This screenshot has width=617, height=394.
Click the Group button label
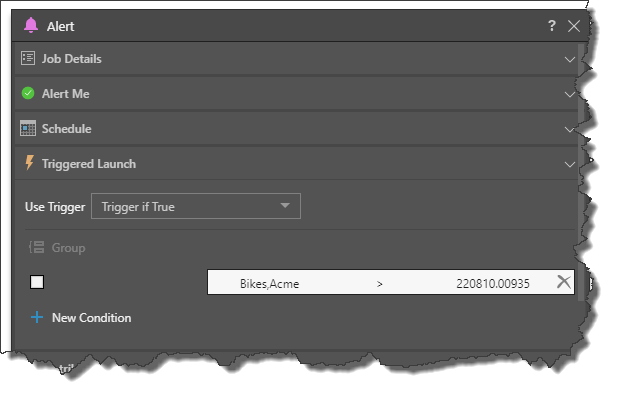pyautogui.click(x=68, y=248)
